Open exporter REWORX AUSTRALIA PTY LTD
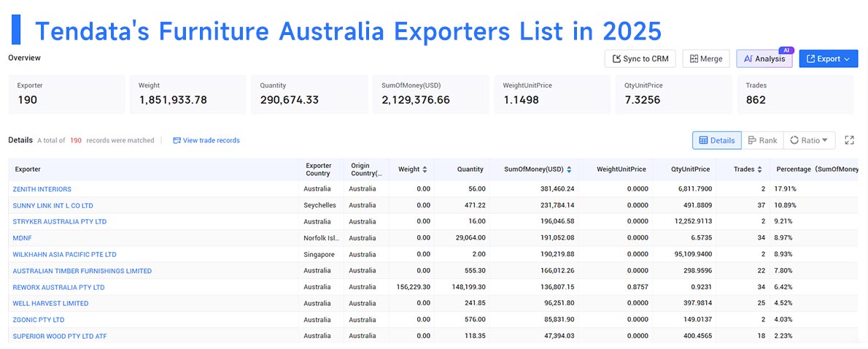This screenshot has width=868, height=349. [x=58, y=288]
